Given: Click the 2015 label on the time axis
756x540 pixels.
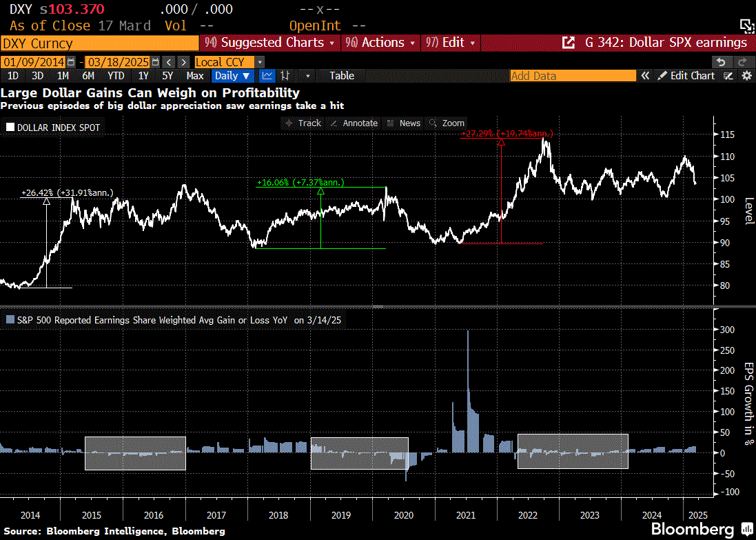Looking at the screenshot, I should point(92,515).
